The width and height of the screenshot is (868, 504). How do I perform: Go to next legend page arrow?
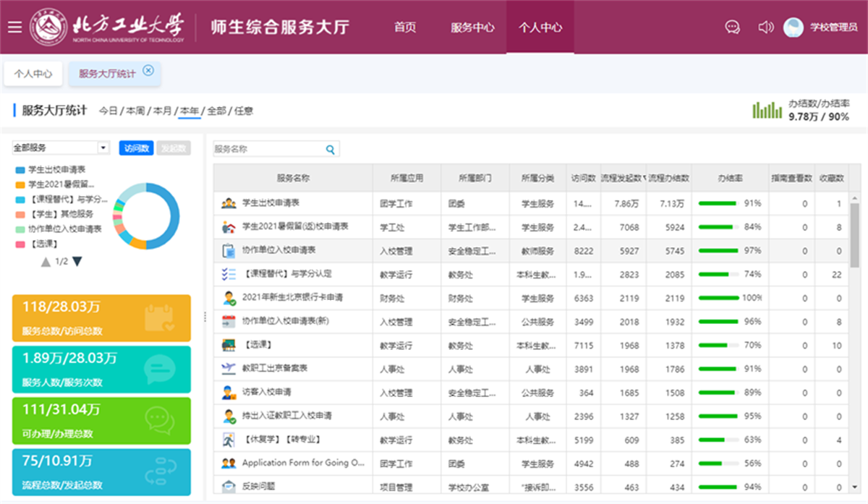[x=77, y=262]
